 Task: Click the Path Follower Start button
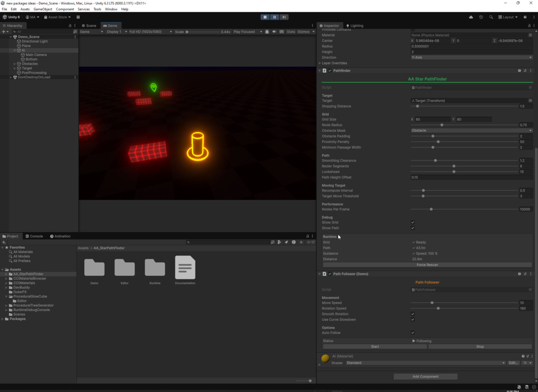point(375,347)
